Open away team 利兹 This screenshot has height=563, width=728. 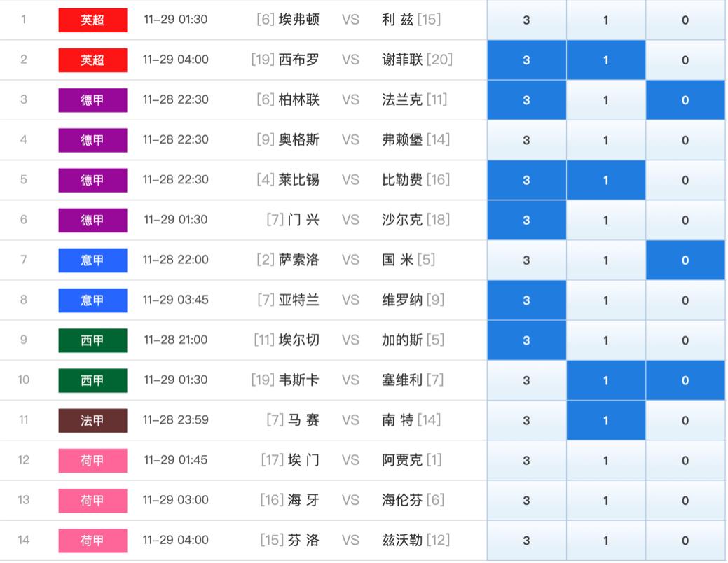point(397,20)
